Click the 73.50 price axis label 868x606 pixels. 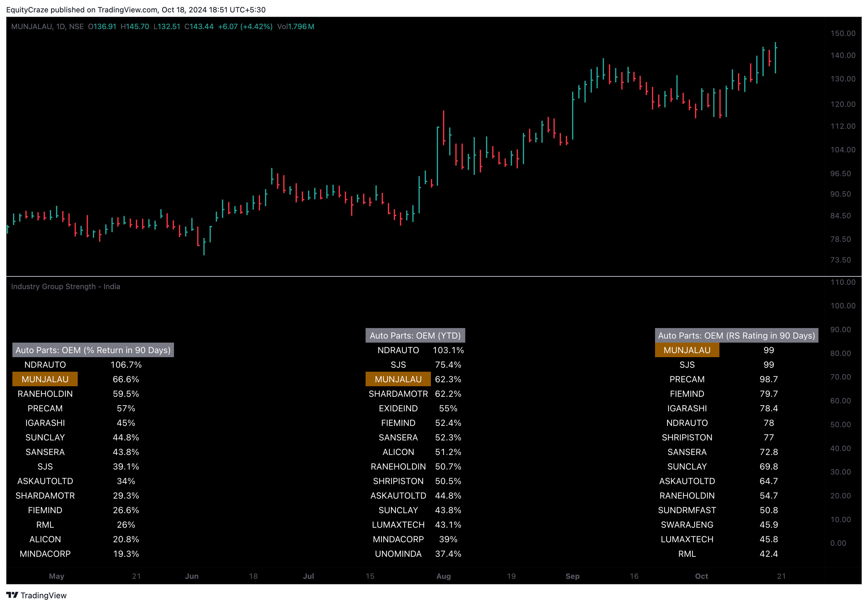(840, 260)
